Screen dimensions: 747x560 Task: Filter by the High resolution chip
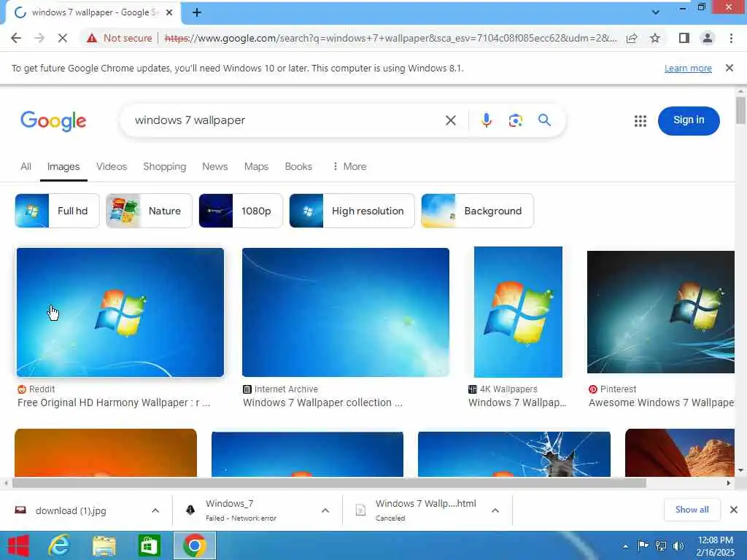[x=352, y=211]
